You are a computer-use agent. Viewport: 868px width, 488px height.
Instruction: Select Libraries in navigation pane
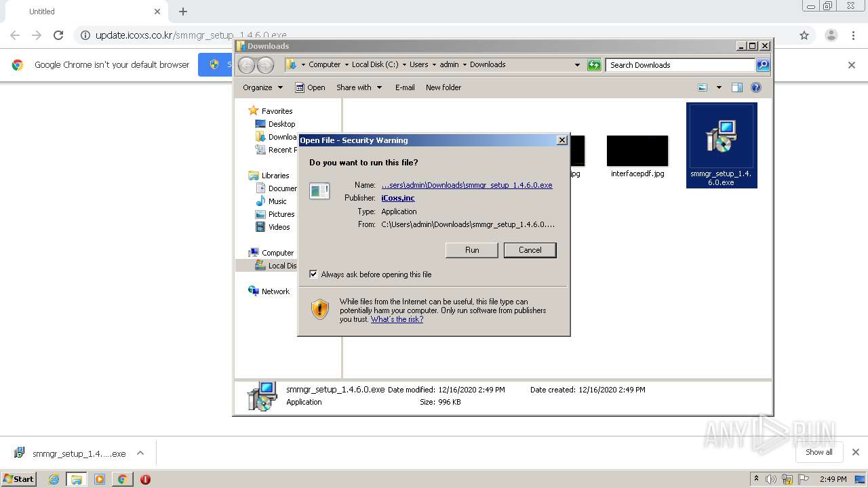(x=275, y=176)
